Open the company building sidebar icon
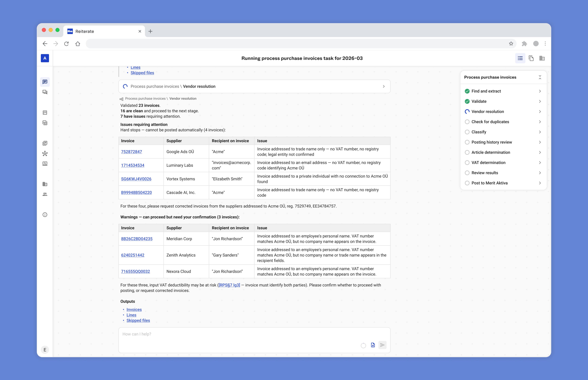 coord(45,184)
